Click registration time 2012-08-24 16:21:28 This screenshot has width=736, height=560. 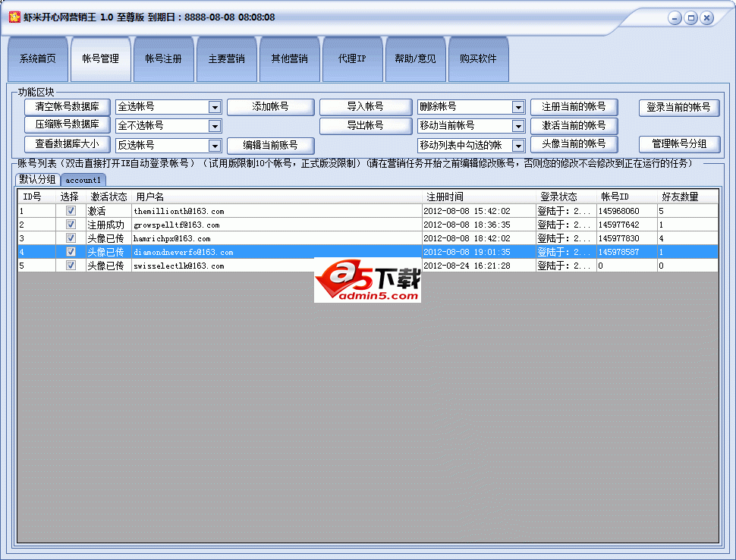[467, 266]
